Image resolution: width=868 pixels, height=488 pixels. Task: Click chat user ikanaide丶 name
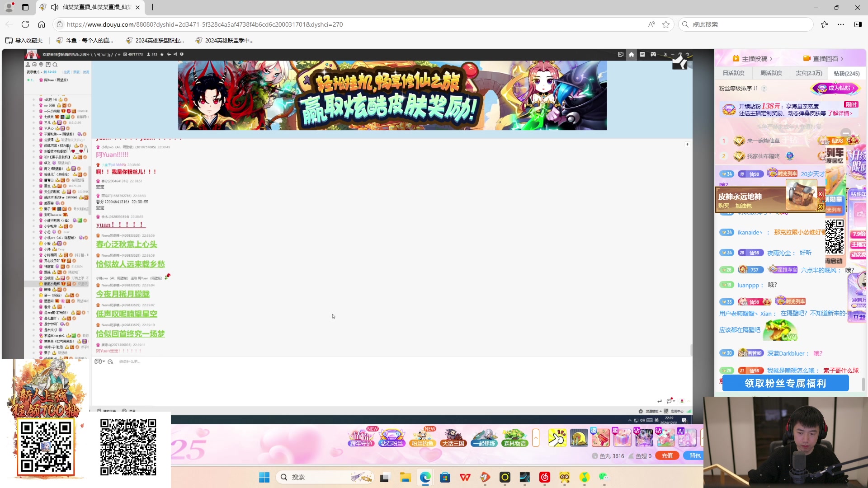tap(750, 232)
